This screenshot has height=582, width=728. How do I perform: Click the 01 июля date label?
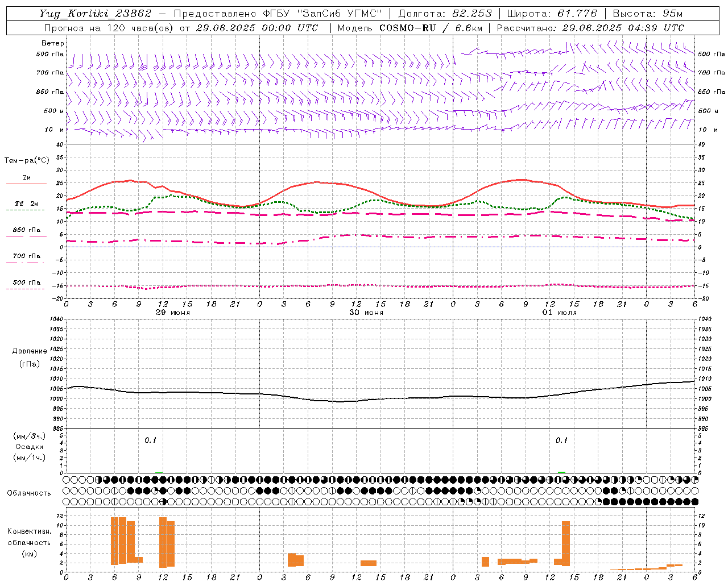560,313
